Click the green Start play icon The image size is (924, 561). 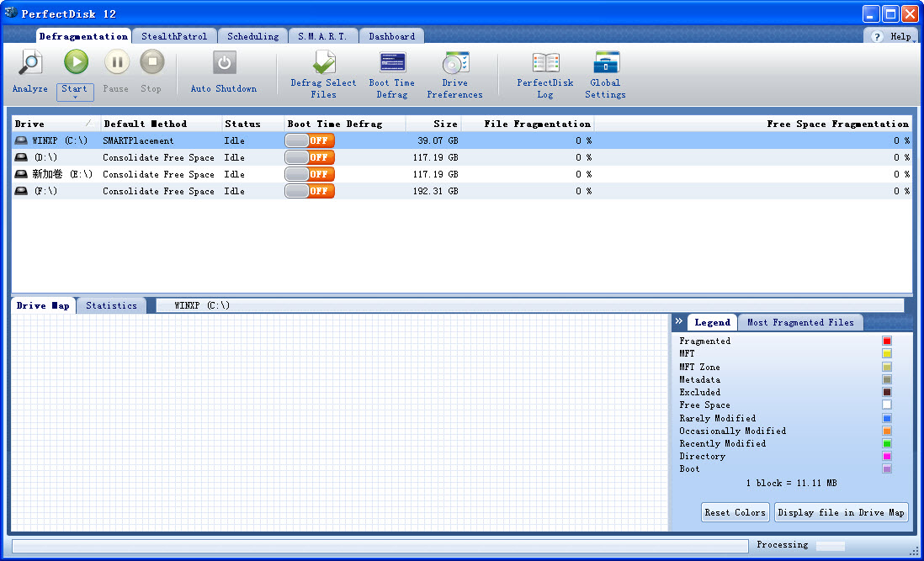point(76,62)
